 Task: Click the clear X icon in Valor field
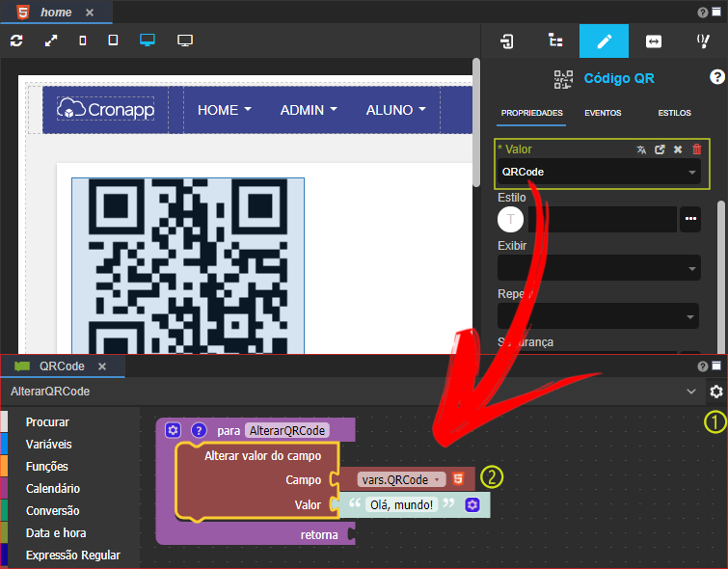(x=678, y=149)
